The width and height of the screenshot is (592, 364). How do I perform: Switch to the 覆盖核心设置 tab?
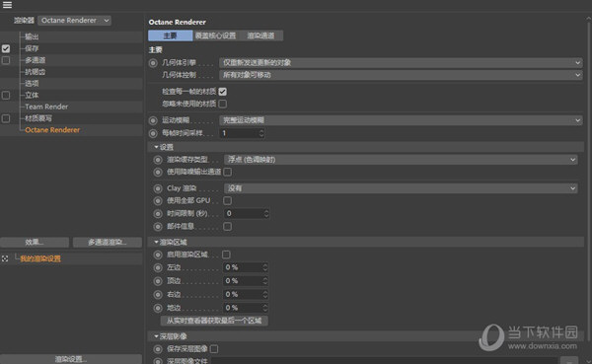click(215, 36)
